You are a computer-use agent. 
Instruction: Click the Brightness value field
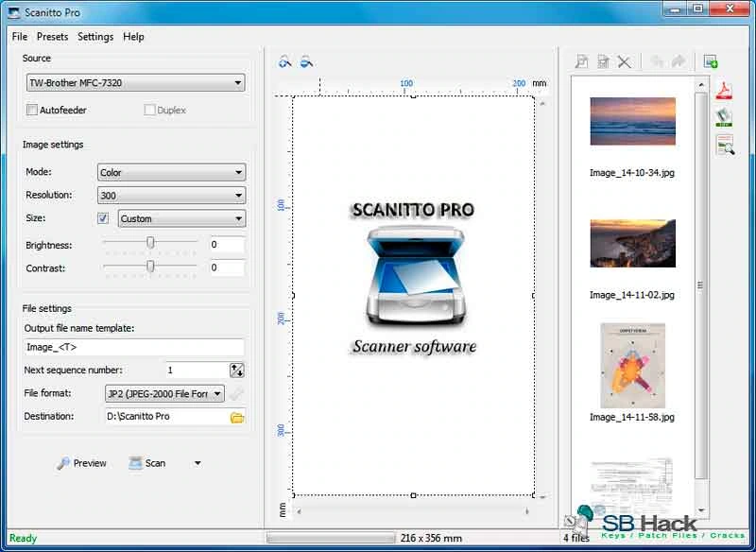[x=227, y=245]
